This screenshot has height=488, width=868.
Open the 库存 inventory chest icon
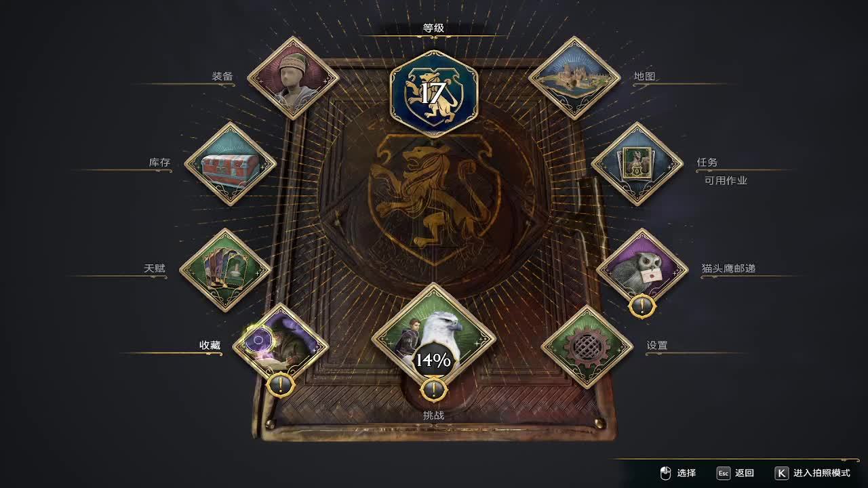click(x=231, y=164)
